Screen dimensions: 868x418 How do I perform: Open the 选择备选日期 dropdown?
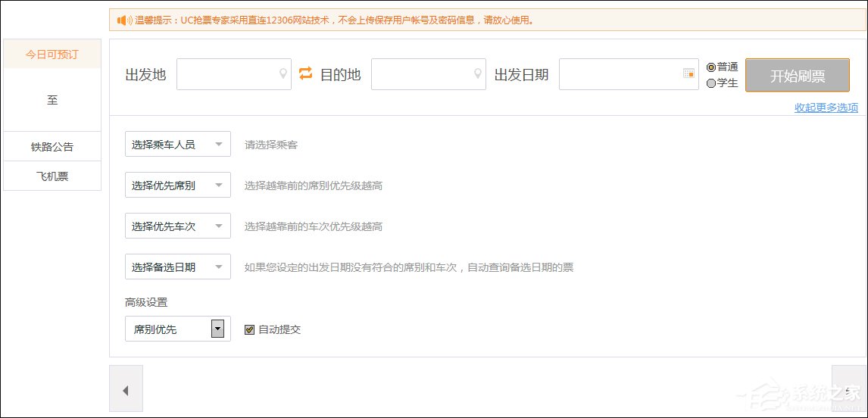tap(178, 267)
